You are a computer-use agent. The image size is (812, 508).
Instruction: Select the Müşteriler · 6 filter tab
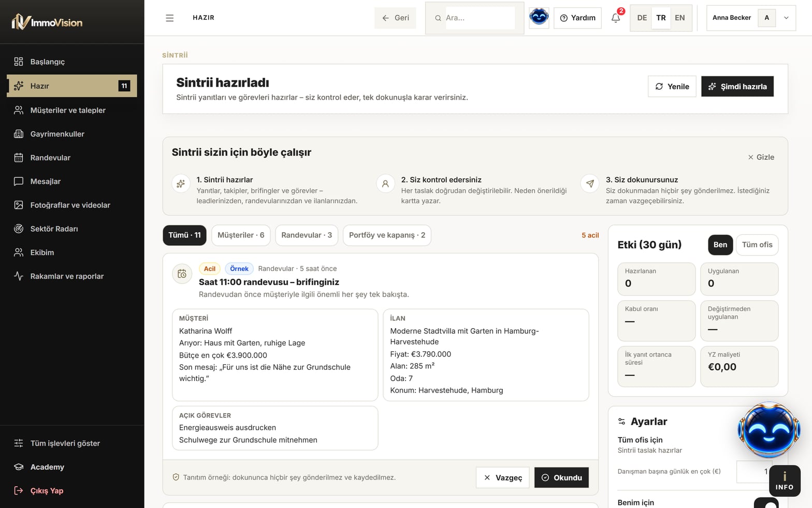tap(241, 235)
